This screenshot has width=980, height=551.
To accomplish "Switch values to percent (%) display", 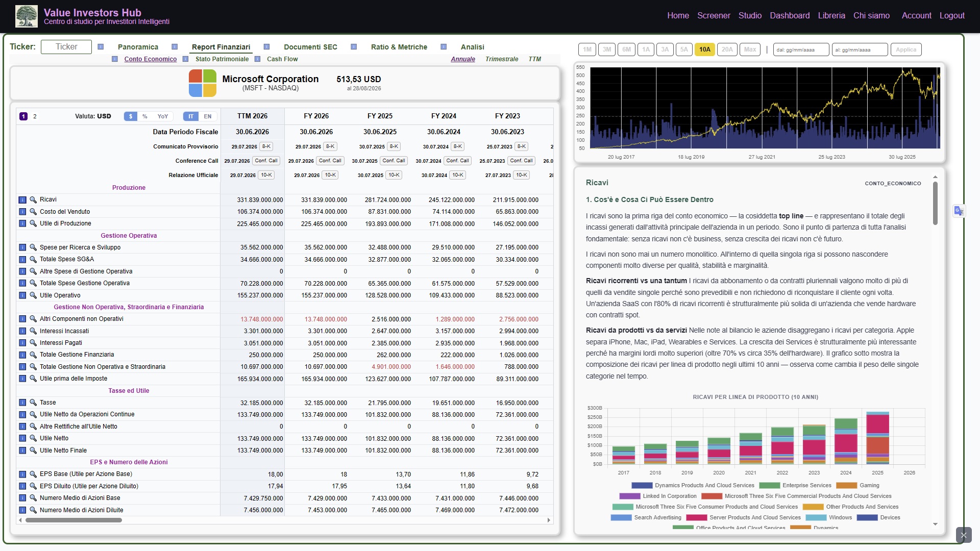I will tap(145, 116).
